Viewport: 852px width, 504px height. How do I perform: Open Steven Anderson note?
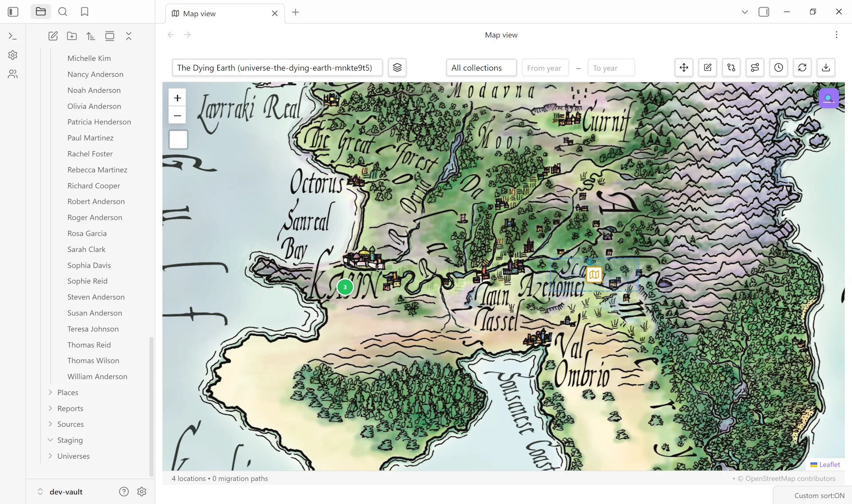[x=96, y=297]
